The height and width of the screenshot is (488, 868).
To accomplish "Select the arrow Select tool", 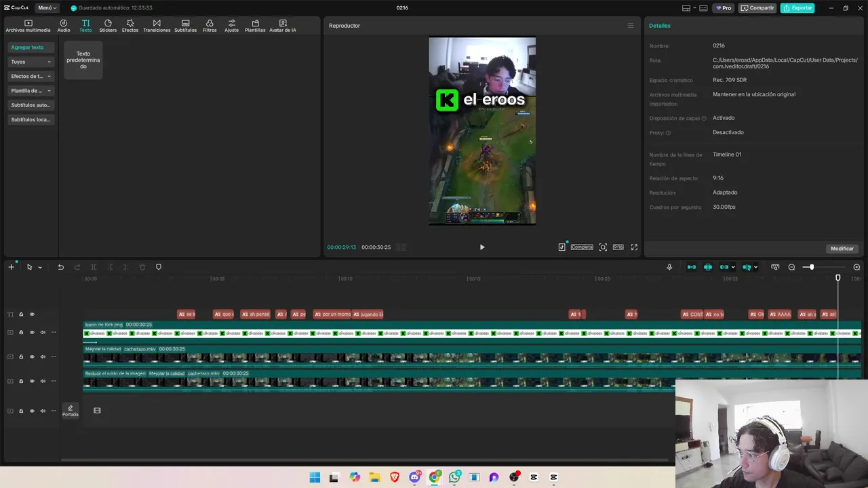I will (29, 267).
